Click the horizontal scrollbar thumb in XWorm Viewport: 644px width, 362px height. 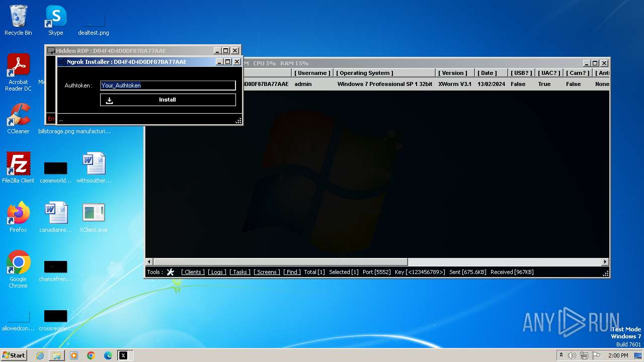pyautogui.click(x=280, y=262)
